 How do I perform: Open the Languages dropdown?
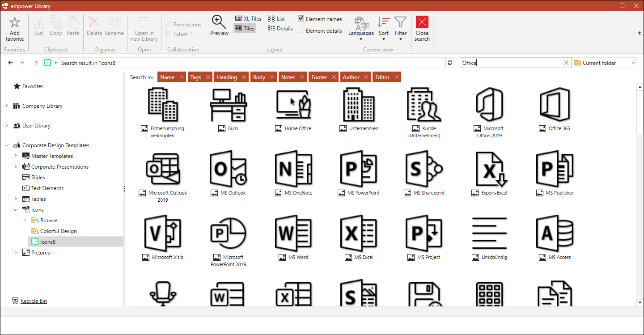(361, 29)
